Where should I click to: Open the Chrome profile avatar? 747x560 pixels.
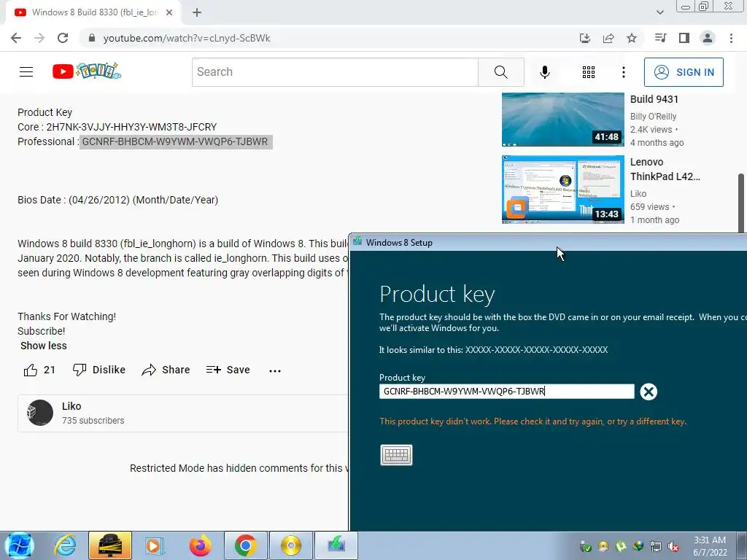tap(708, 38)
